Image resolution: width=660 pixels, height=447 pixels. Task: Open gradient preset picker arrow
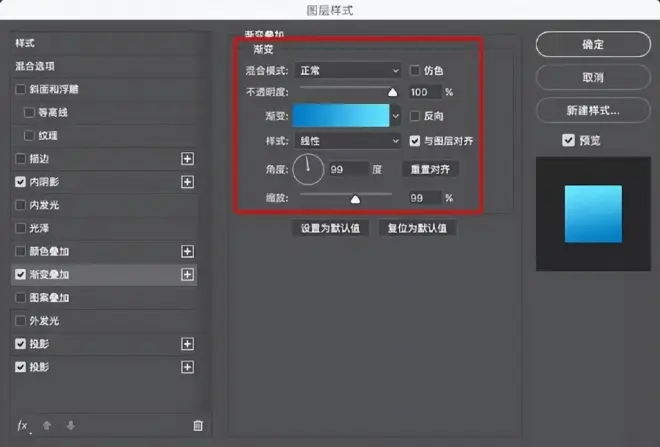(x=396, y=116)
